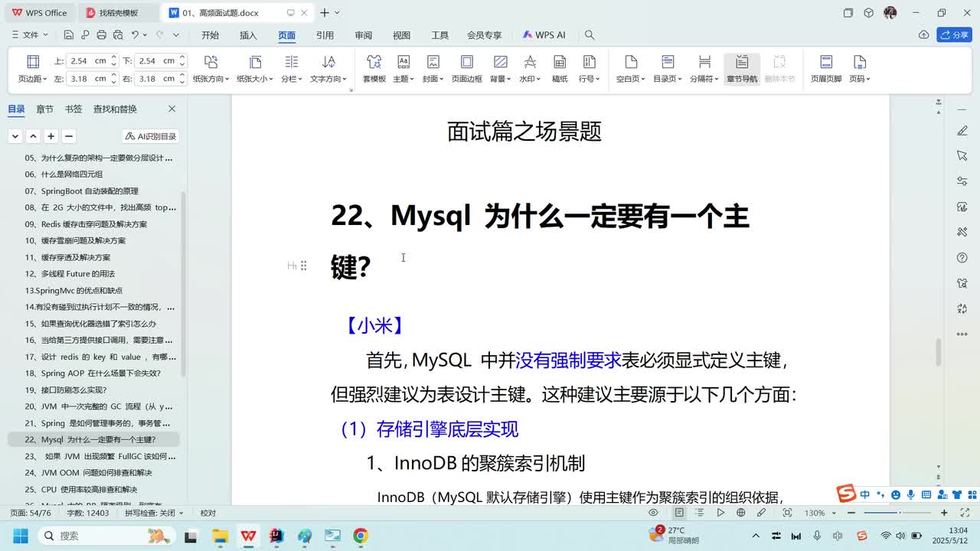Image resolution: width=980 pixels, height=551 pixels.
Task: Switch to the 插入 ribbon tab
Action: pyautogui.click(x=248, y=35)
